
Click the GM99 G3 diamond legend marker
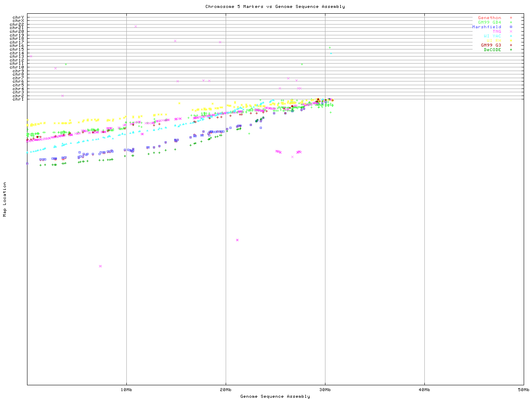(511, 45)
